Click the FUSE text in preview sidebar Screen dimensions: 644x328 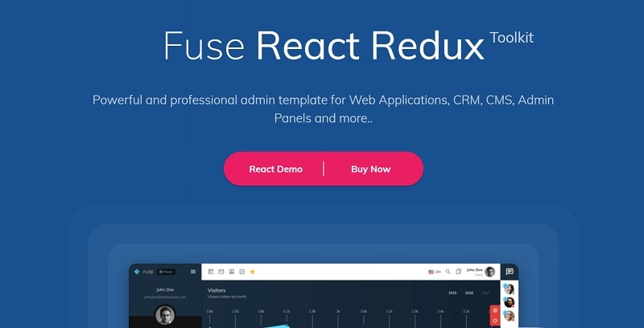(148, 272)
